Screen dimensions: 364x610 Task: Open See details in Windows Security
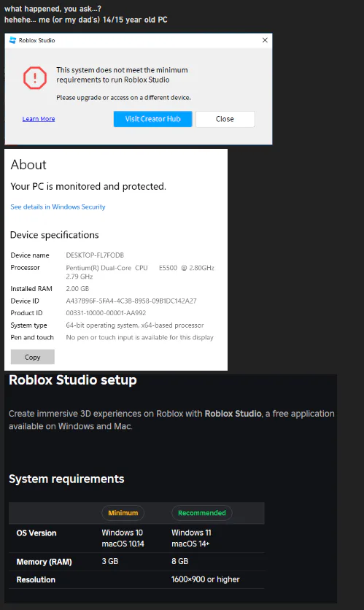pos(58,206)
